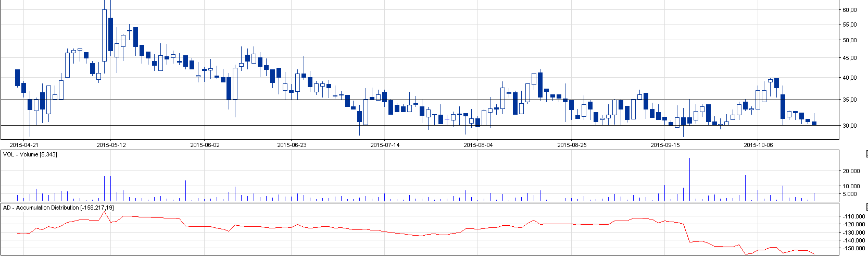Screen dimensions: 868x256
Task: Click the 2015-06-02 date label
Action: [205, 145]
